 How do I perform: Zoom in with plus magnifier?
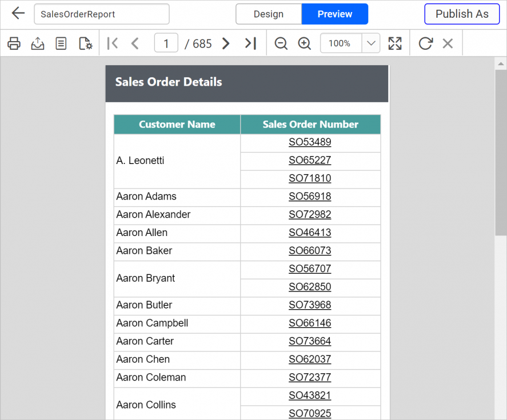point(304,43)
